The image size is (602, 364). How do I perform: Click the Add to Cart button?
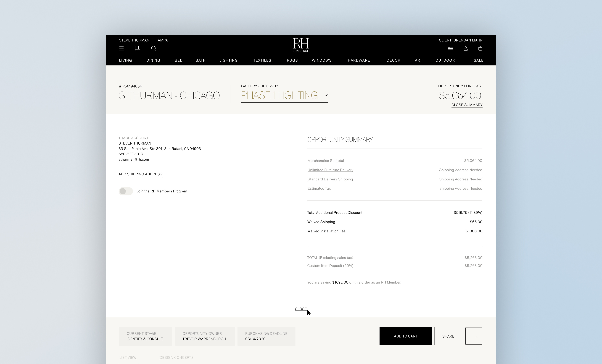click(x=405, y=336)
